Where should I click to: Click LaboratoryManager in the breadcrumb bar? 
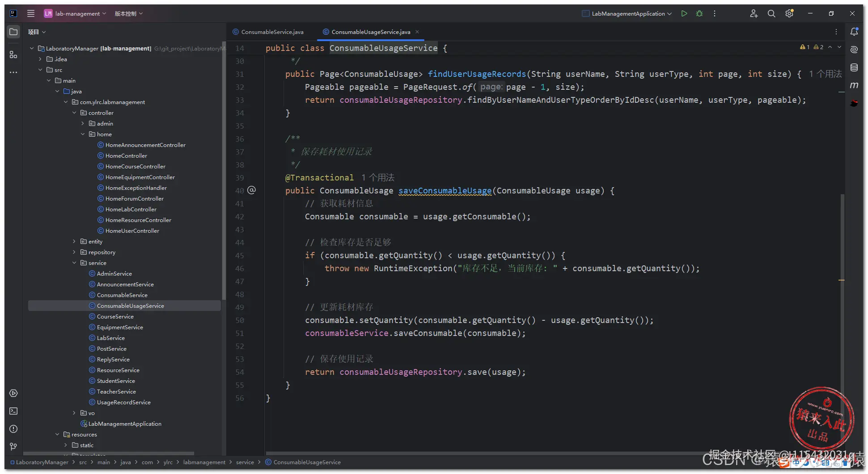coord(42,462)
